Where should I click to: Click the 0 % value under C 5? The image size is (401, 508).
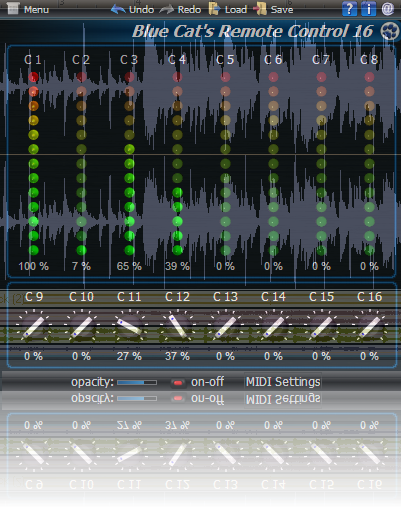pos(225,266)
